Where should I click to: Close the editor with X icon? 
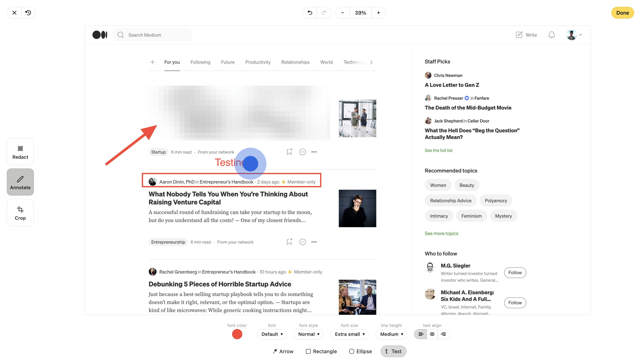pos(14,13)
